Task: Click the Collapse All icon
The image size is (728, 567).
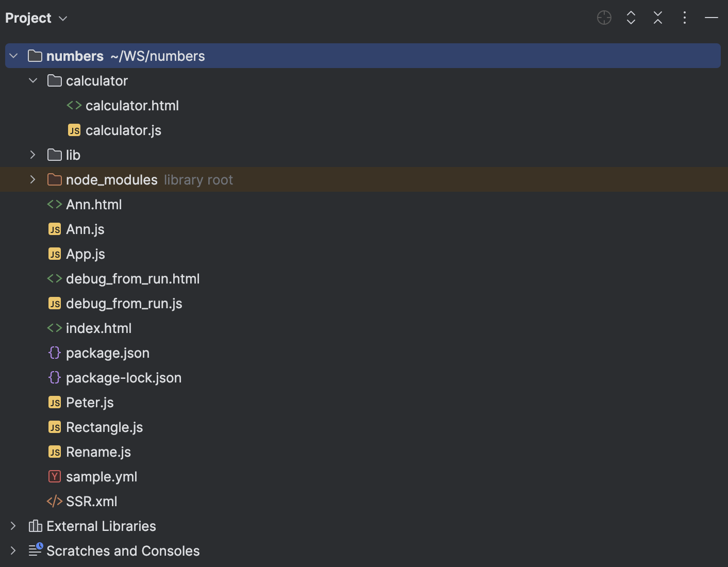Action: coord(657,18)
